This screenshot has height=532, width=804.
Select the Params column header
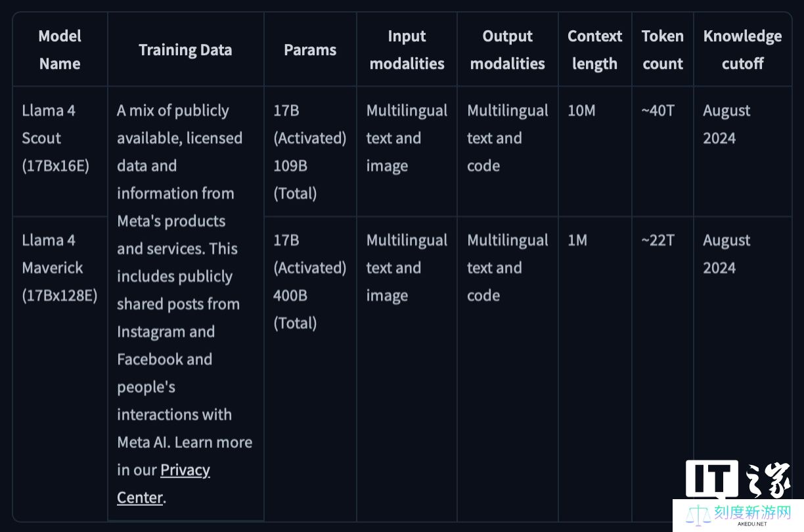pyautogui.click(x=310, y=50)
